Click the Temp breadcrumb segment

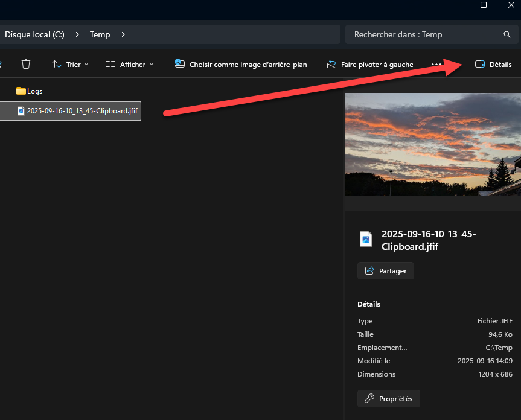[x=100, y=34]
